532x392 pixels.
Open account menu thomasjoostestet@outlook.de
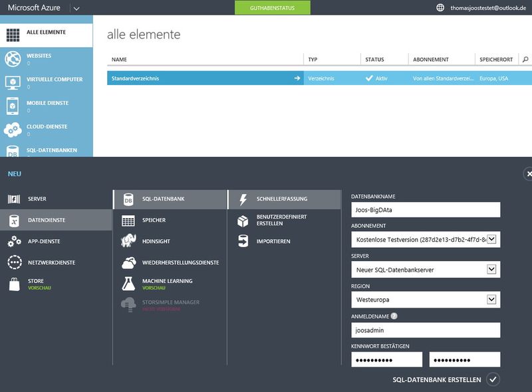click(488, 8)
